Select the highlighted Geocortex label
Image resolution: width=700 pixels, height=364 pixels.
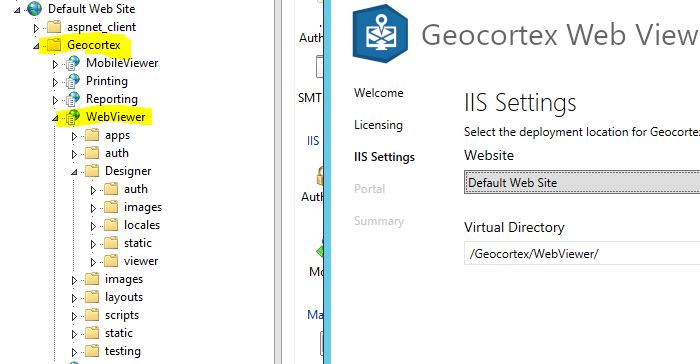[94, 45]
